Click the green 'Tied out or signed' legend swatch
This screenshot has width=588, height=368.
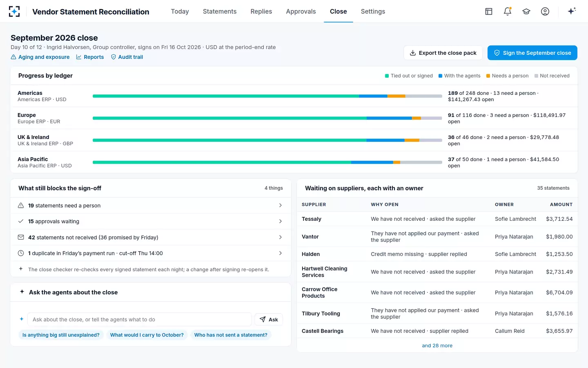(387, 76)
